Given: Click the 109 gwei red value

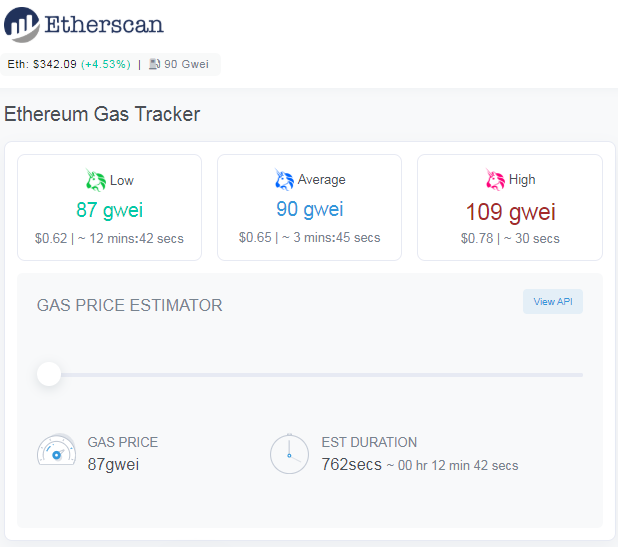Looking at the screenshot, I should (510, 212).
